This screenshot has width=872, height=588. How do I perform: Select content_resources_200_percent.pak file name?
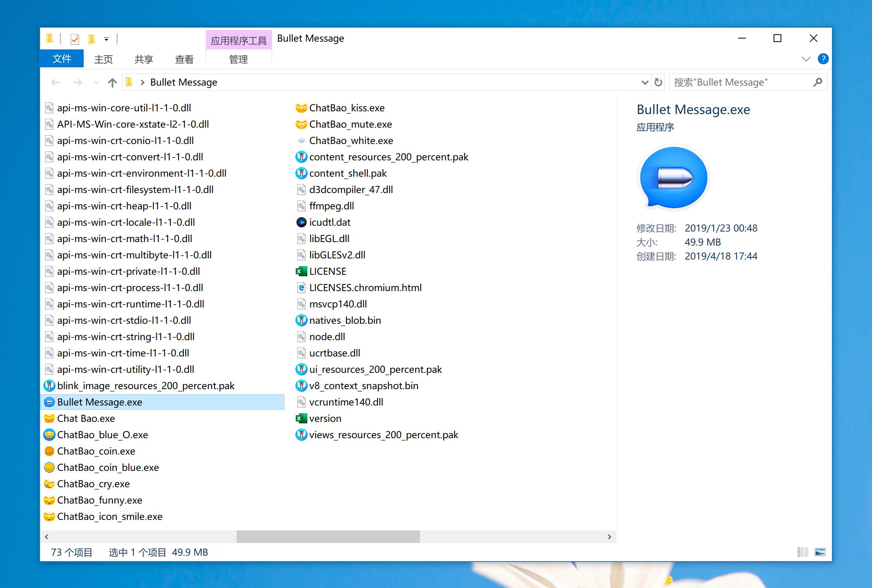(389, 157)
